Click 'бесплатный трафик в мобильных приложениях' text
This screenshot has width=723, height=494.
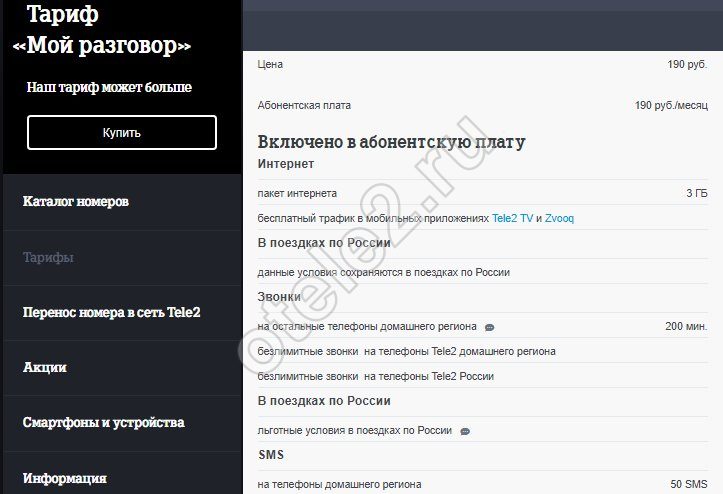pyautogui.click(x=373, y=218)
